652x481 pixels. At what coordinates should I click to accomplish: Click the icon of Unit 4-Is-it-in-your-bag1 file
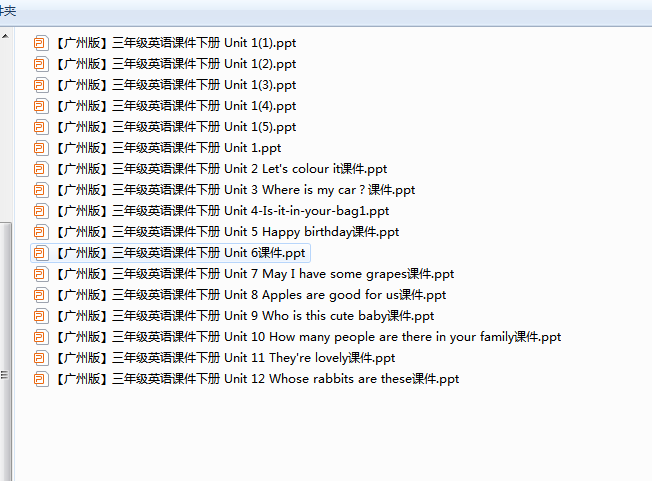(41, 211)
